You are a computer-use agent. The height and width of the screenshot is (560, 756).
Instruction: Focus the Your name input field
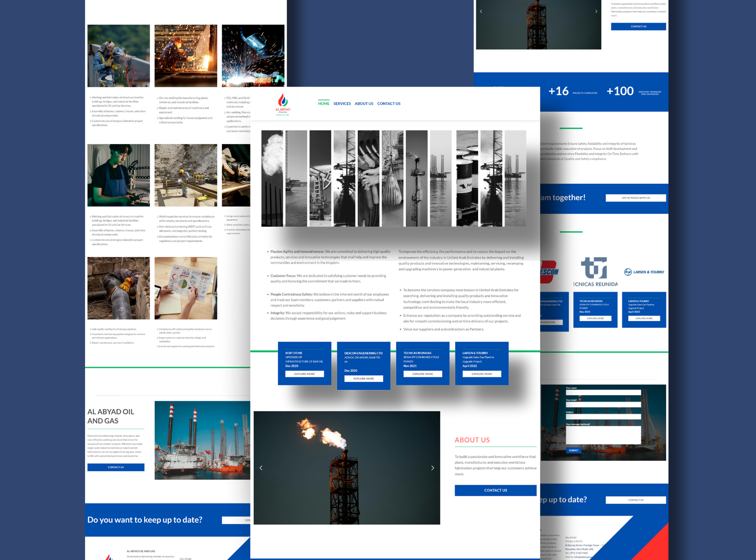point(603,392)
